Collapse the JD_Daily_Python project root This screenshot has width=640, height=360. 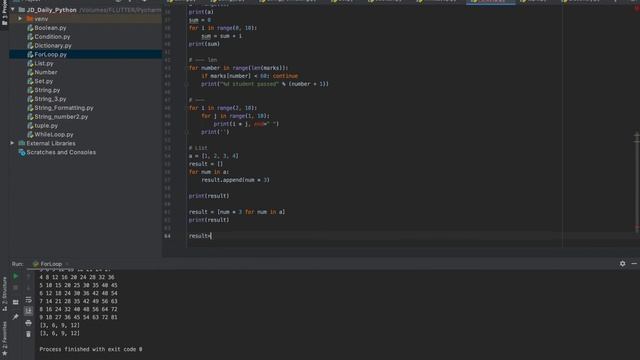pos(13,9)
